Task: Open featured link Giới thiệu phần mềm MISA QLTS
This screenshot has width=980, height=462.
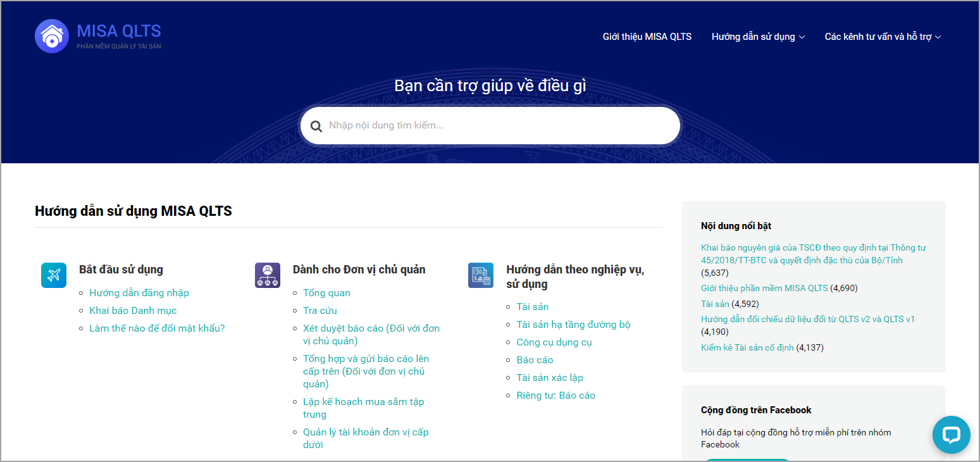Action: pyautogui.click(x=764, y=288)
